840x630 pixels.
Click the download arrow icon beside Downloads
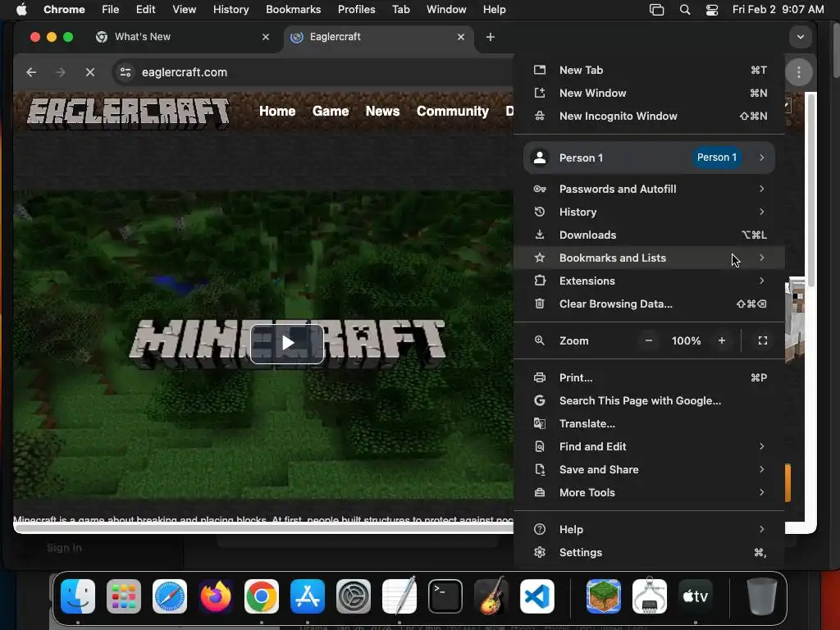(540, 235)
